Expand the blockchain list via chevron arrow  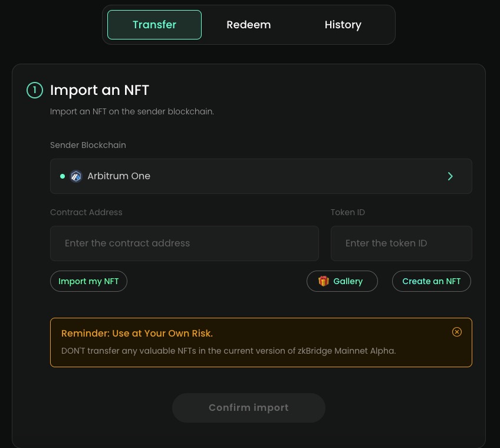[x=450, y=176]
